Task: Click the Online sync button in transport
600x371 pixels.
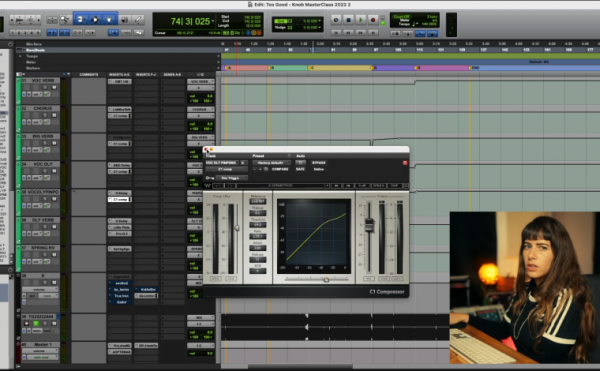Action: pyautogui.click(x=336, y=20)
